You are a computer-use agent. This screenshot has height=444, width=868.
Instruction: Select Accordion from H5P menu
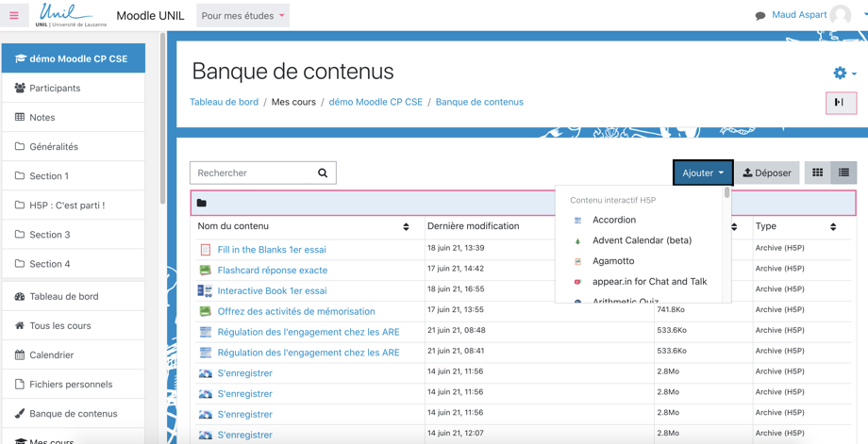click(x=613, y=220)
